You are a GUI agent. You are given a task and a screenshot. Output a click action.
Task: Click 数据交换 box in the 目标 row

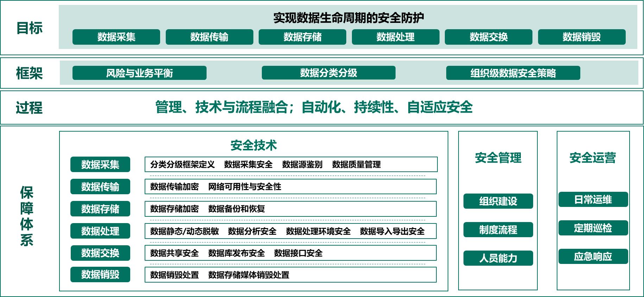point(488,37)
